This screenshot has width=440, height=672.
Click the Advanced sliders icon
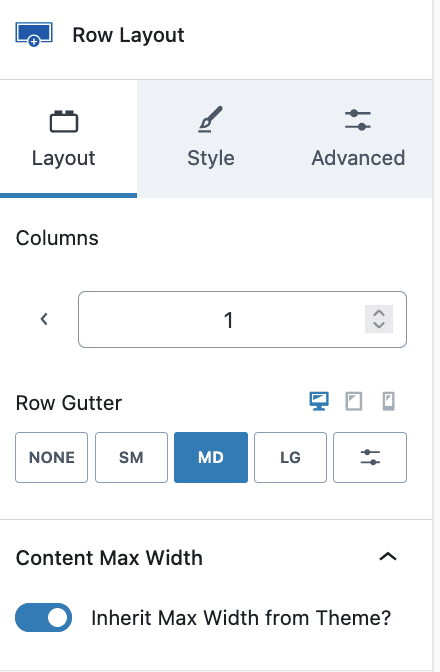coord(358,120)
